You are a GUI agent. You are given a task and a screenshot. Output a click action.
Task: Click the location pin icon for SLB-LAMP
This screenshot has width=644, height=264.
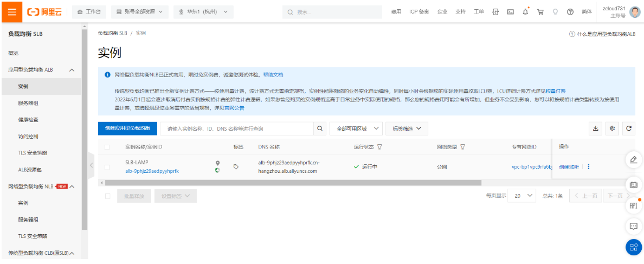[218, 163]
